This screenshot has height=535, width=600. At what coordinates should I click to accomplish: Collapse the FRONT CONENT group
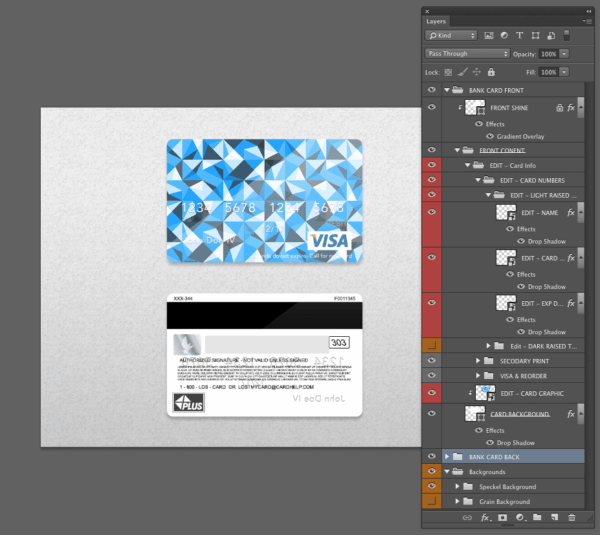point(457,150)
